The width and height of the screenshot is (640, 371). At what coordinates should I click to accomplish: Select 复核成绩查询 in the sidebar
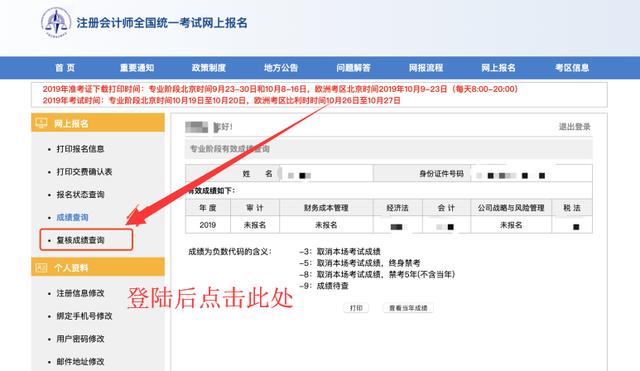click(x=80, y=240)
